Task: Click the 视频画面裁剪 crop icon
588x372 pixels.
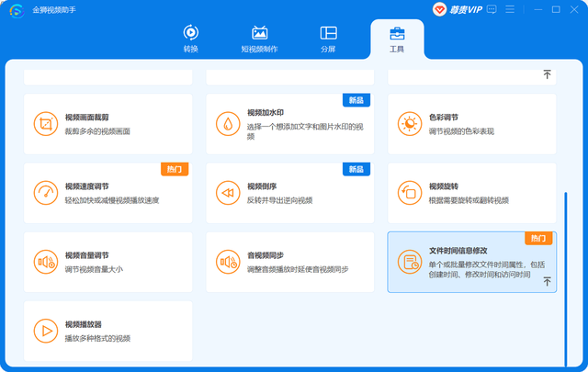Action: tap(46, 124)
